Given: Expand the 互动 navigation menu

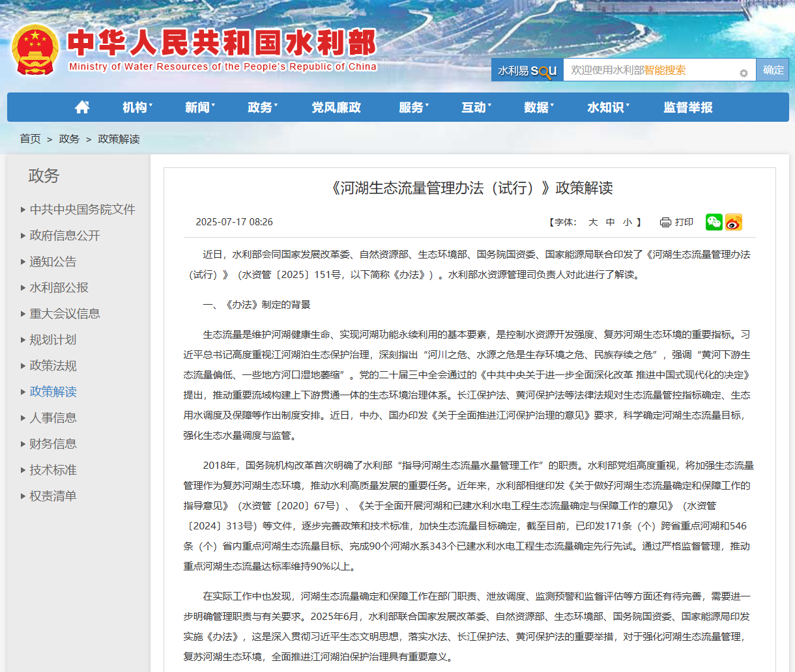Looking at the screenshot, I should [476, 107].
